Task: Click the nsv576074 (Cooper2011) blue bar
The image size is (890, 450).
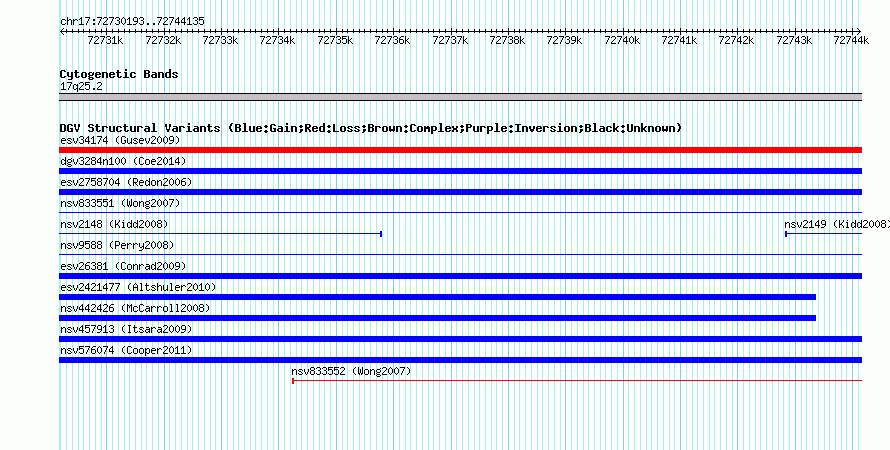Action: pos(460,360)
